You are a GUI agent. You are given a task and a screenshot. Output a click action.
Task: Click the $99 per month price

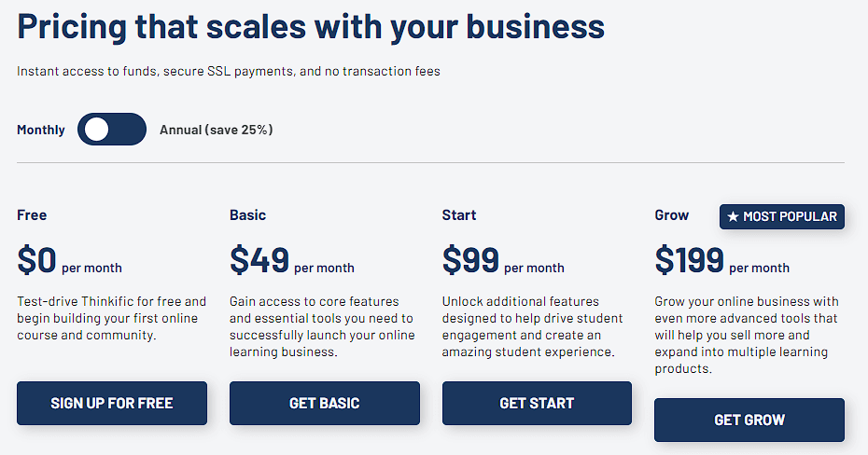pyautogui.click(x=502, y=262)
